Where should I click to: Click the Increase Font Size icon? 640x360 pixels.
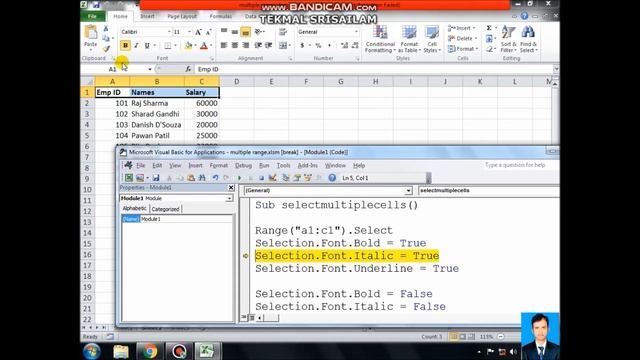(198, 32)
